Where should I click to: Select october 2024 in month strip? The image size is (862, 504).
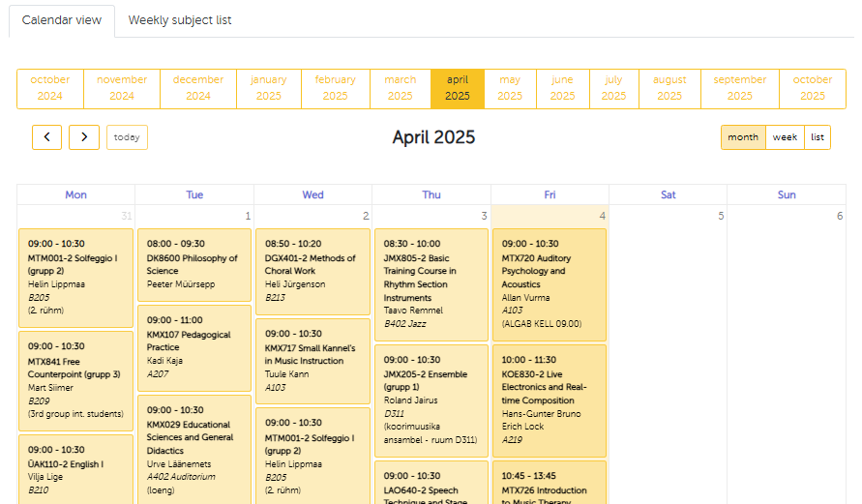(50, 88)
